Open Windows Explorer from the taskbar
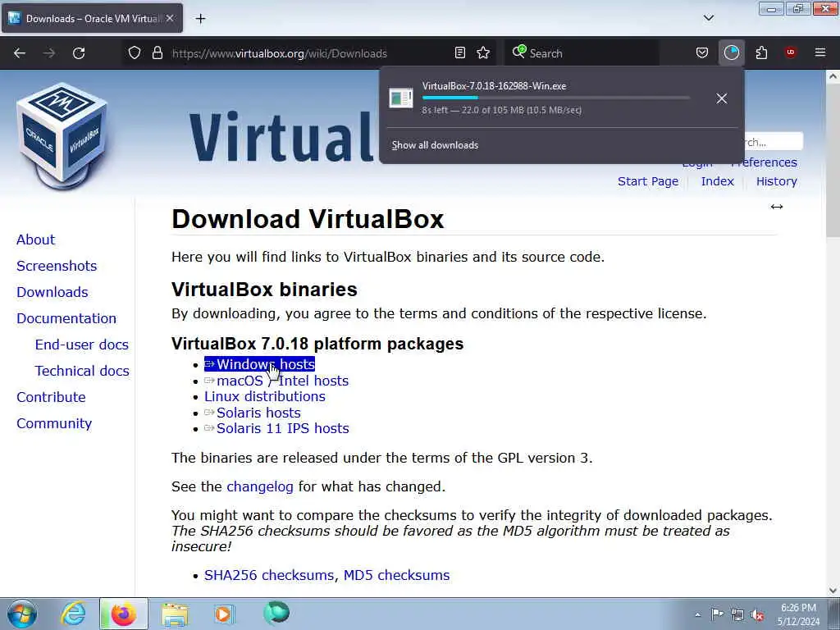Viewport: 840px width, 630px height. pyautogui.click(x=175, y=614)
